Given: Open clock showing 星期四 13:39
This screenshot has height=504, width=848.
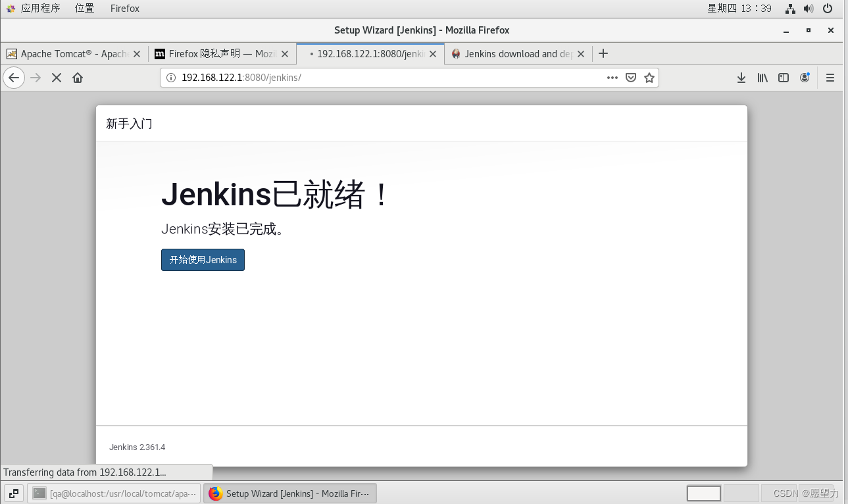Looking at the screenshot, I should (x=739, y=9).
